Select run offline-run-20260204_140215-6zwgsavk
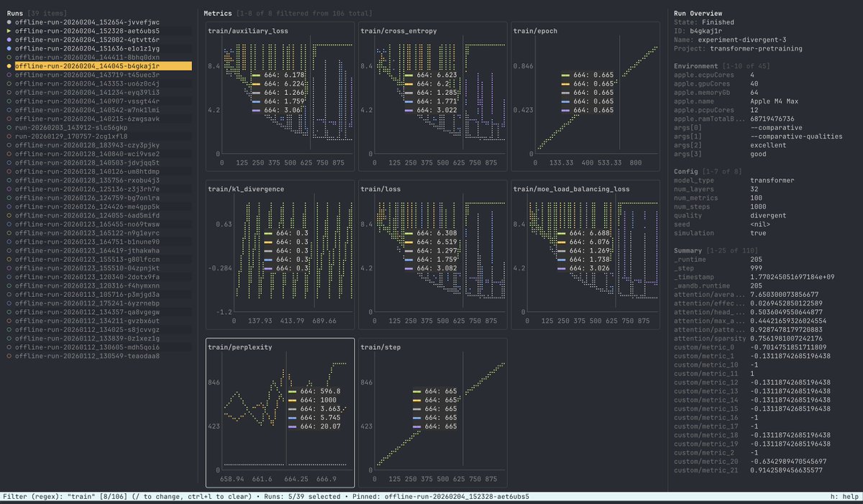The width and height of the screenshot is (863, 504). click(99, 118)
